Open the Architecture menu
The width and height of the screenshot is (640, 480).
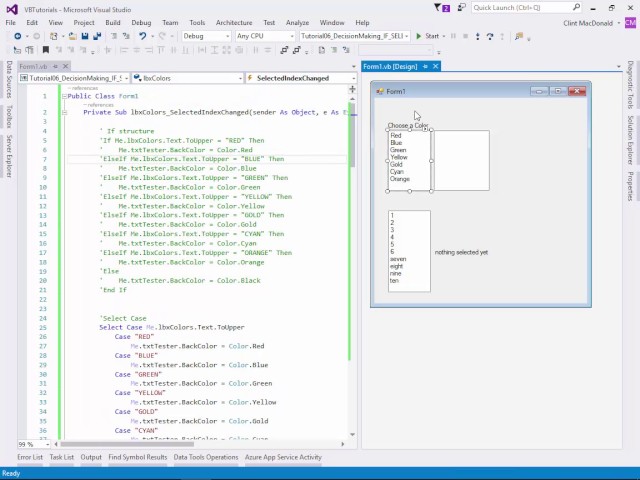click(234, 23)
